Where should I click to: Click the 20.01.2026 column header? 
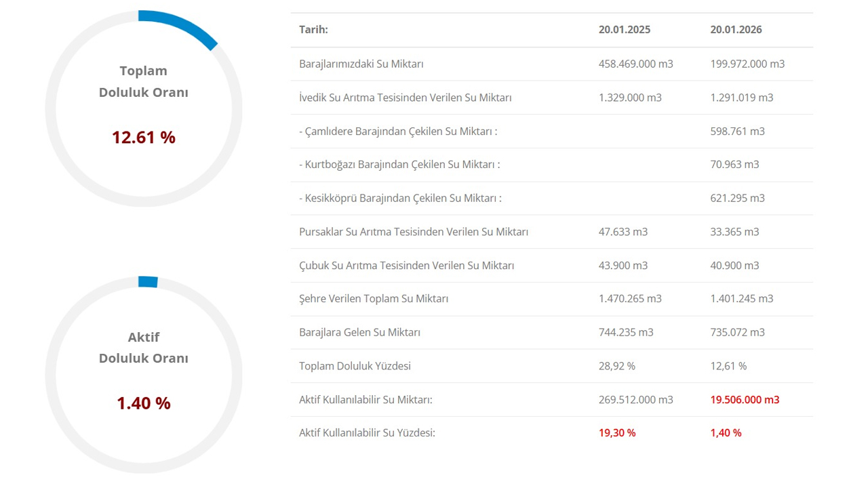(736, 30)
